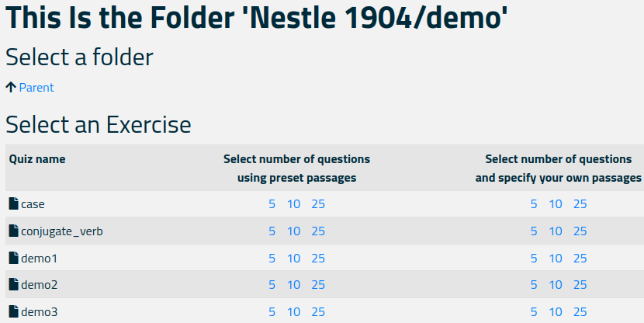Open 10 own-passage questions for conjugate_verb
The width and height of the screenshot is (644, 323).
[556, 231]
